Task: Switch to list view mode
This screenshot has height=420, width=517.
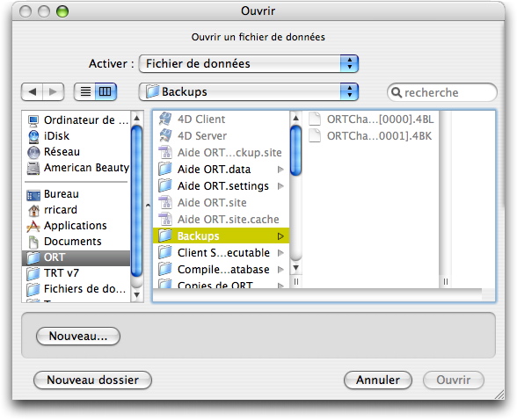Action: coord(85,91)
